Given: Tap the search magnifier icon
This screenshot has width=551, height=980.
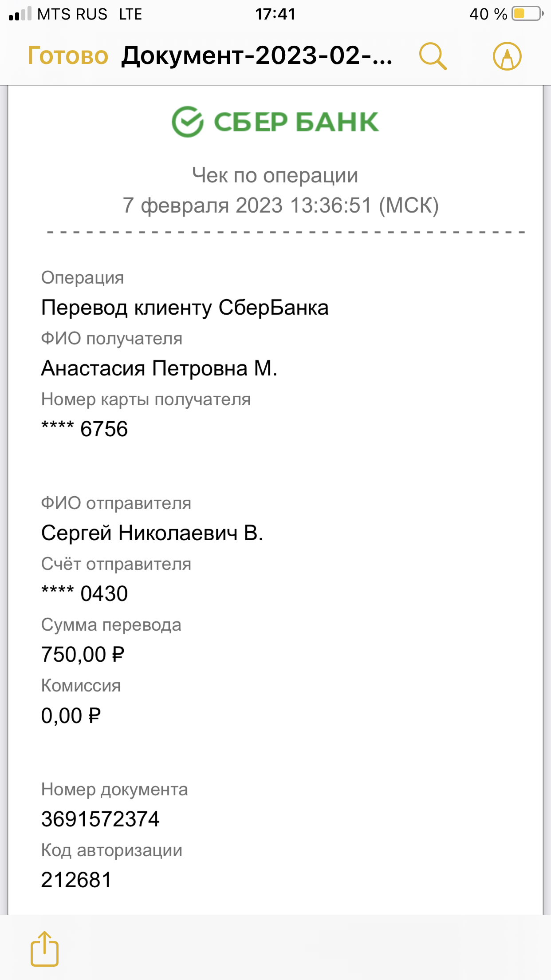Looking at the screenshot, I should 433,56.
